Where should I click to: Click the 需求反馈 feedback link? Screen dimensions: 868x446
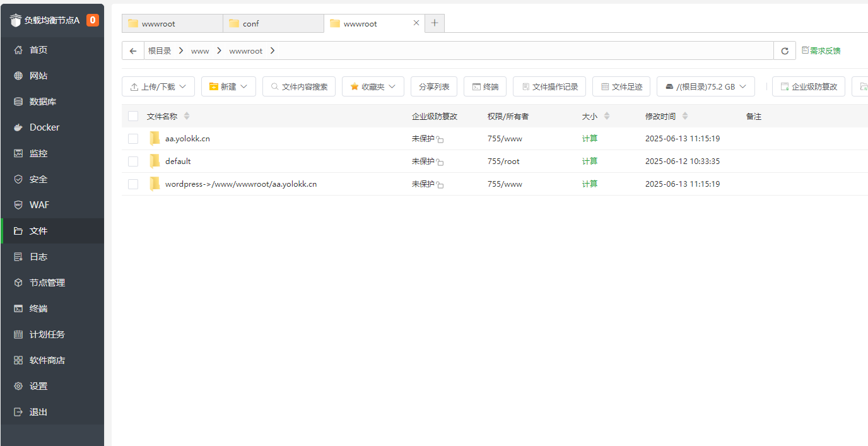pyautogui.click(x=821, y=50)
